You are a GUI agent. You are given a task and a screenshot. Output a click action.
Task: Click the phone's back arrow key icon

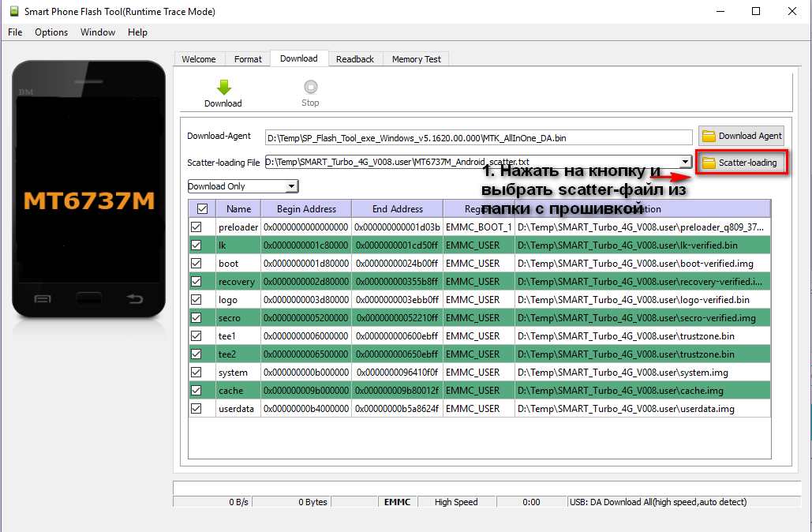coord(135,298)
